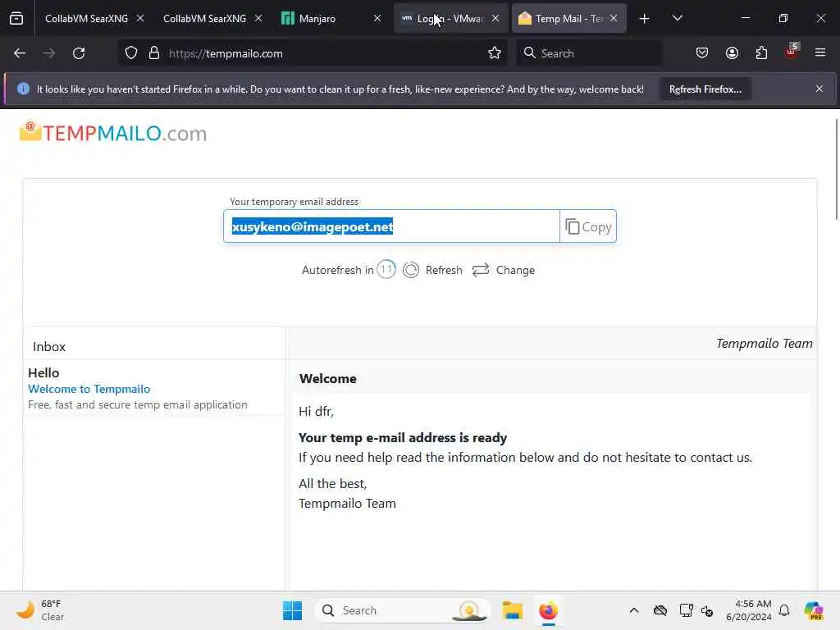The height and width of the screenshot is (630, 840).
Task: Open the network display tray icon
Action: [x=686, y=610]
